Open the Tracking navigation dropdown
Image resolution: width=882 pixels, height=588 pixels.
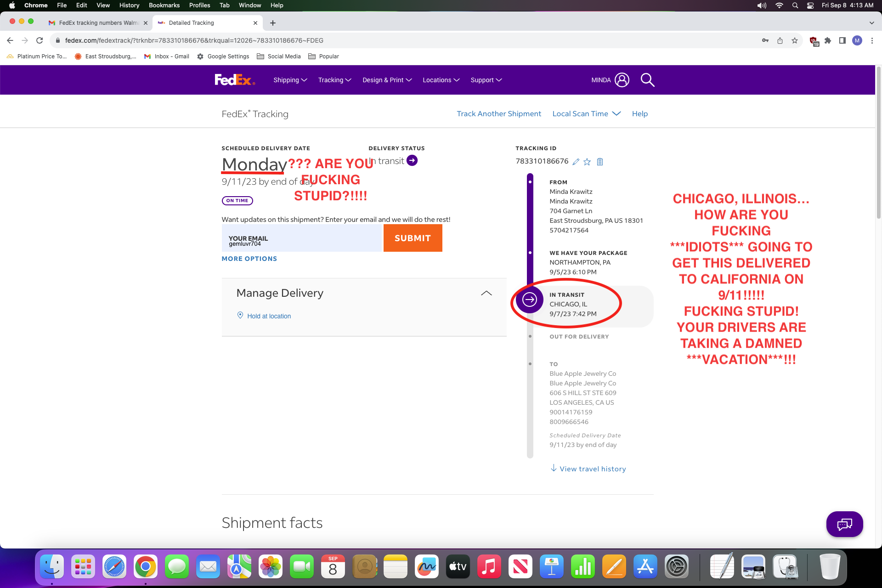334,79
